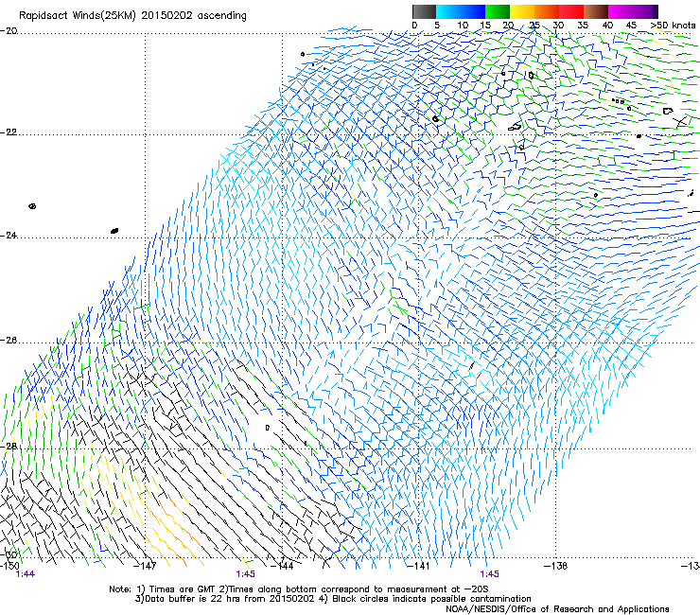Image resolution: width=700 pixels, height=615 pixels.
Task: Click the '5' label under the color bar
Action: [x=437, y=26]
